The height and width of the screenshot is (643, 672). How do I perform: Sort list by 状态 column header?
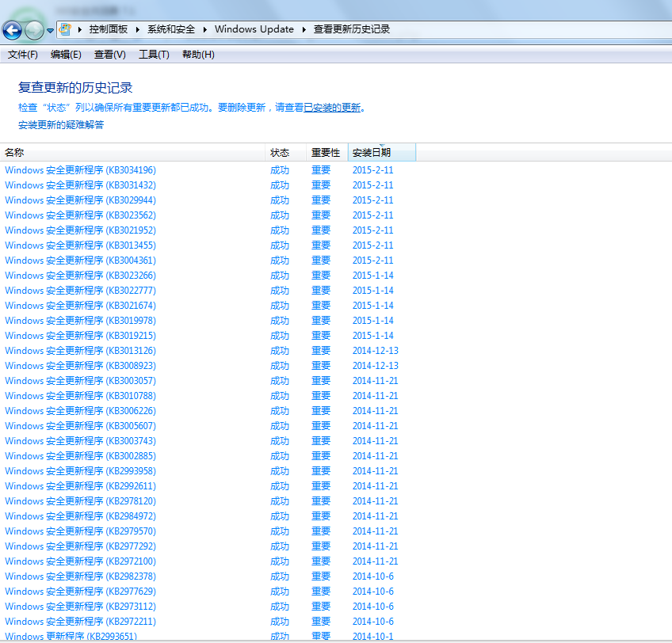pyautogui.click(x=280, y=153)
